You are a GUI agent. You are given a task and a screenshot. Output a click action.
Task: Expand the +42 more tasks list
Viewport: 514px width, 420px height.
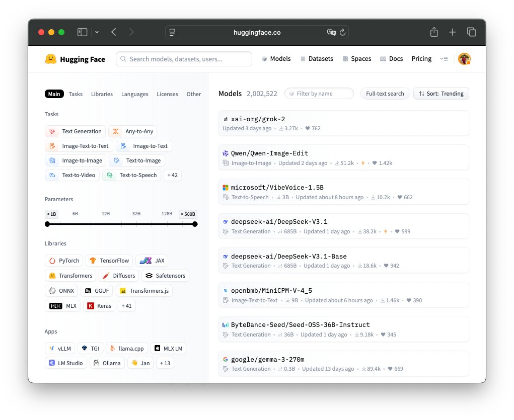coord(173,175)
